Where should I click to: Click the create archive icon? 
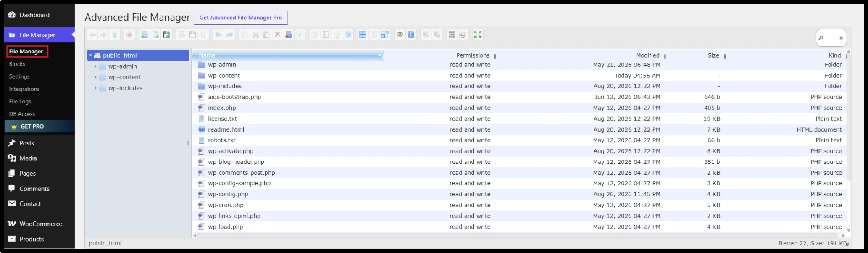(x=437, y=34)
